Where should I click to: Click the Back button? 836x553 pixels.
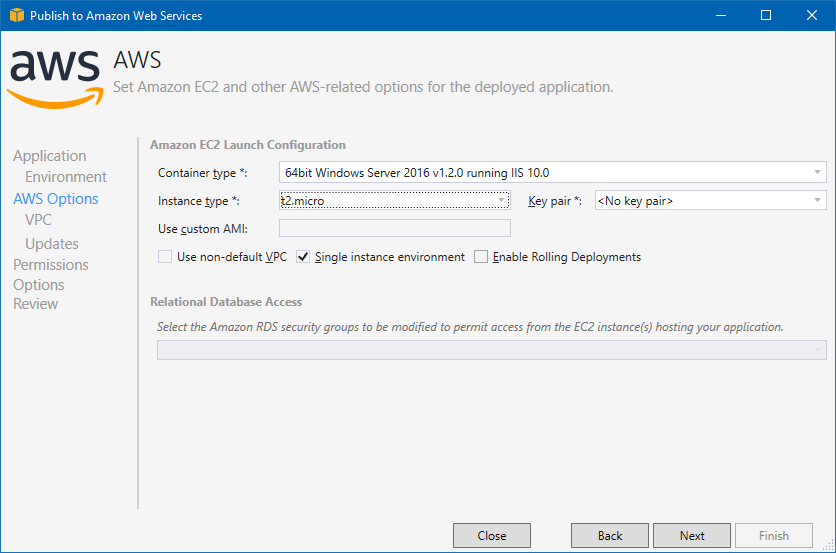tap(610, 535)
